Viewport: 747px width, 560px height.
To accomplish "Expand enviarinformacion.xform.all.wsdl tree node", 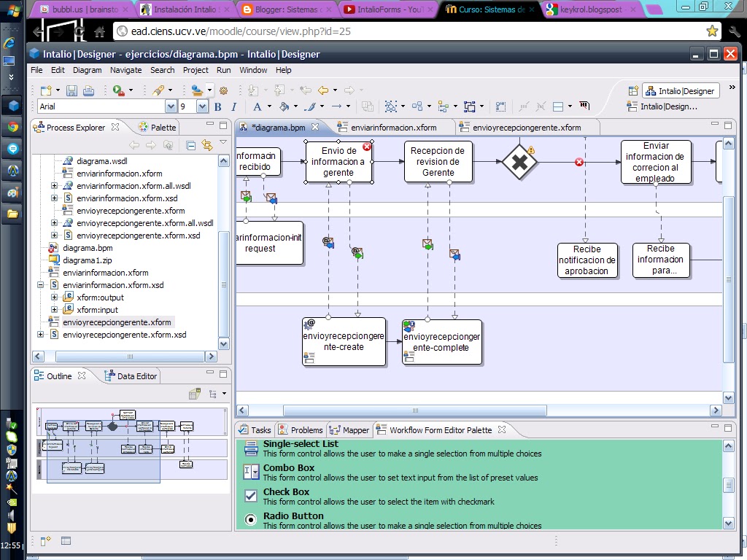I will [x=54, y=186].
